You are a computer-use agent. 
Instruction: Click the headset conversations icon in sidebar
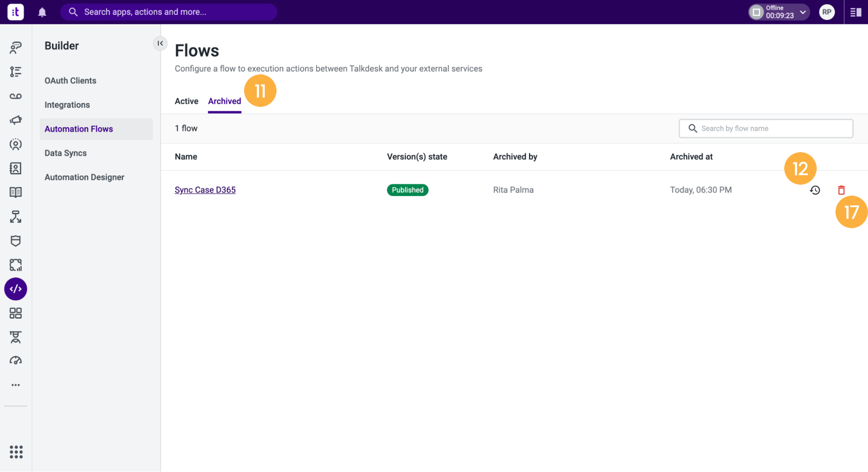(16, 47)
